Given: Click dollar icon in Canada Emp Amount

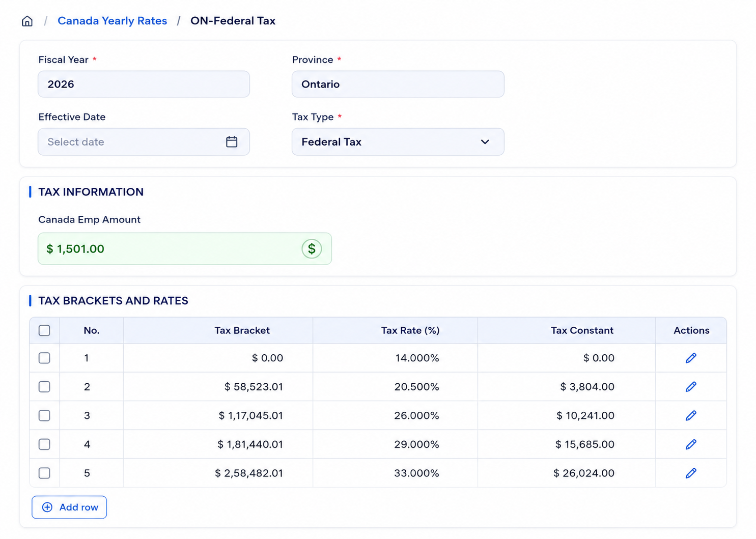Looking at the screenshot, I should coord(312,249).
